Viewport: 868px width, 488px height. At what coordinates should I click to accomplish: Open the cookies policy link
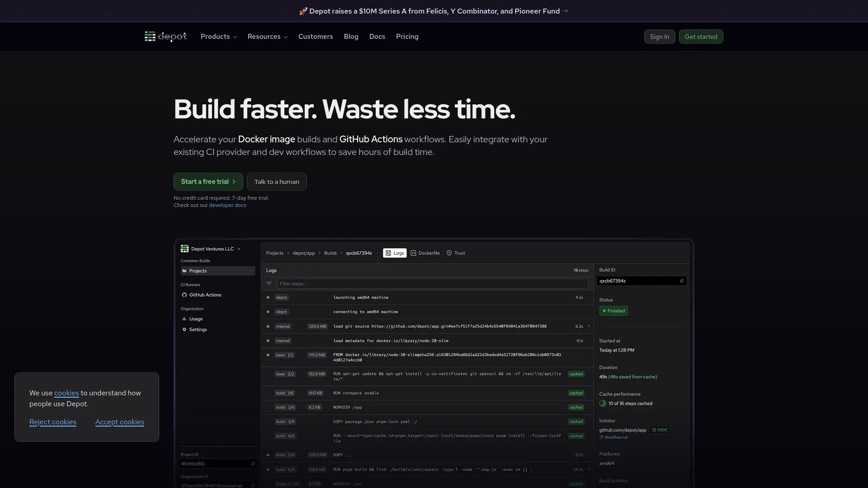pyautogui.click(x=66, y=393)
